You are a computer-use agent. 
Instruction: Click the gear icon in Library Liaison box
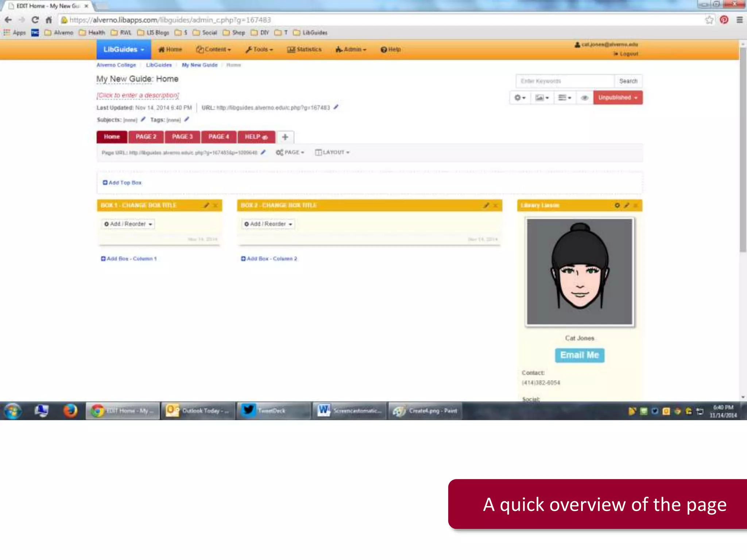pos(617,205)
